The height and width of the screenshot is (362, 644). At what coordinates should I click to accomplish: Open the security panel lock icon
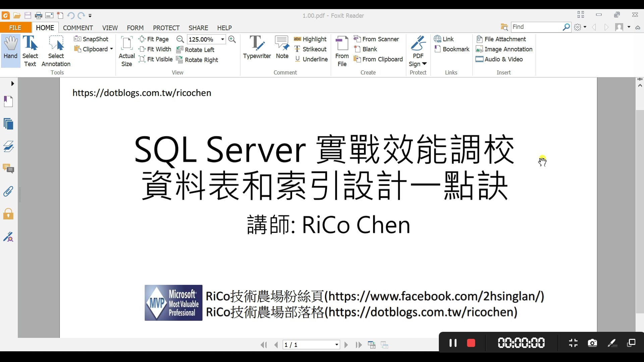[x=8, y=214]
